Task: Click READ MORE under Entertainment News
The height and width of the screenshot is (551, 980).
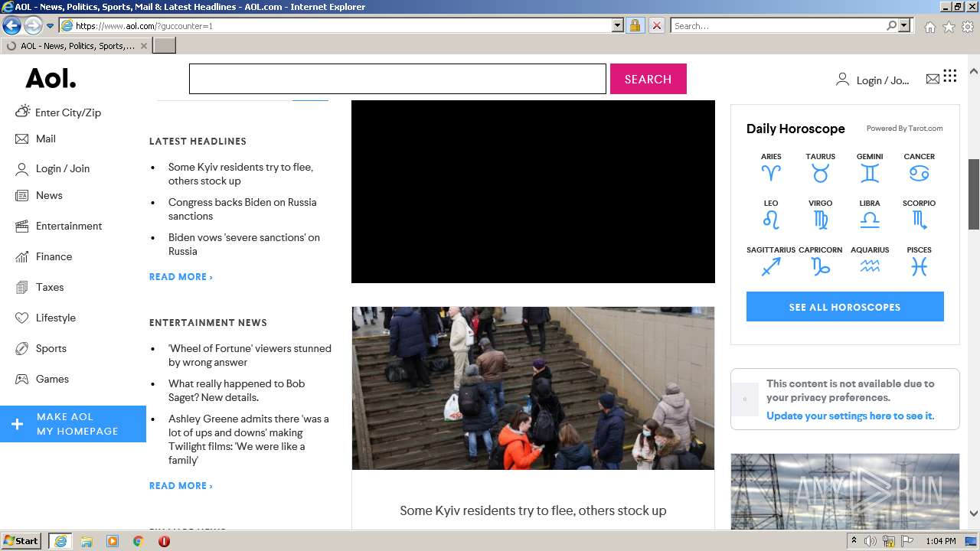Action: (x=181, y=485)
